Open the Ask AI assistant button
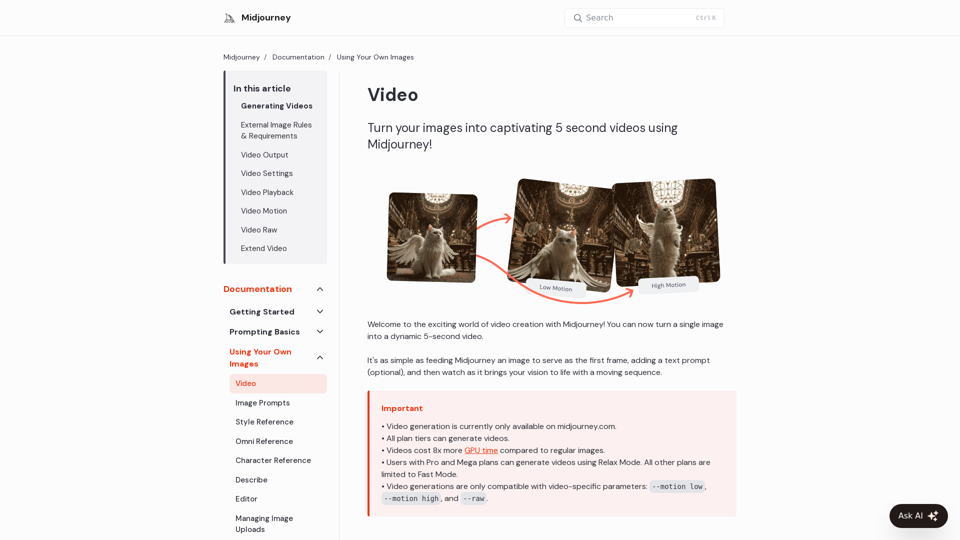 918,516
